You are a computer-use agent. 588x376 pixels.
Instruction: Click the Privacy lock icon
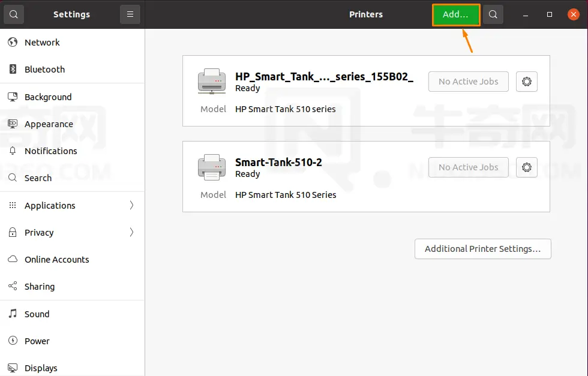(x=13, y=232)
